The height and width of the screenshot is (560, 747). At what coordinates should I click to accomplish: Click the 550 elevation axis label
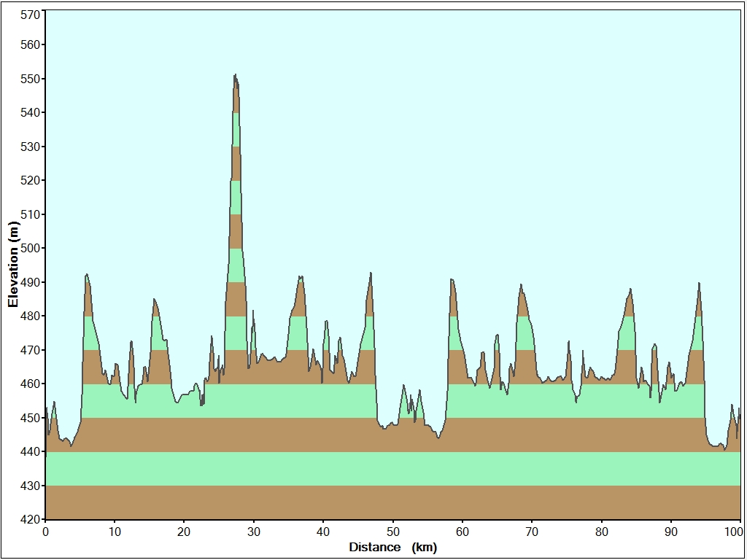[x=30, y=79]
